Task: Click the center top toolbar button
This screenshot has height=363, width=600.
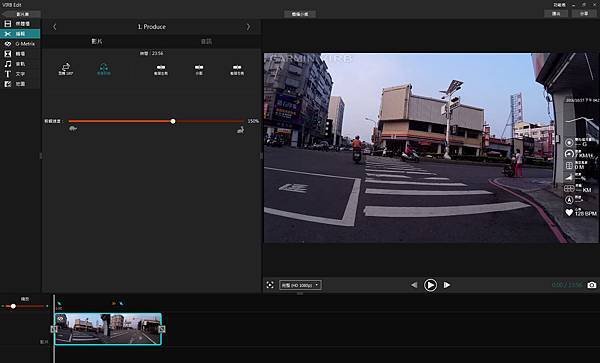Action: 300,14
